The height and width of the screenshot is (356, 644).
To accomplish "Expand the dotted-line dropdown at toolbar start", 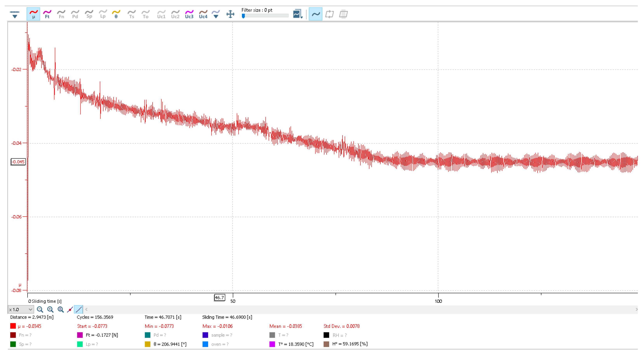I will pos(15,14).
